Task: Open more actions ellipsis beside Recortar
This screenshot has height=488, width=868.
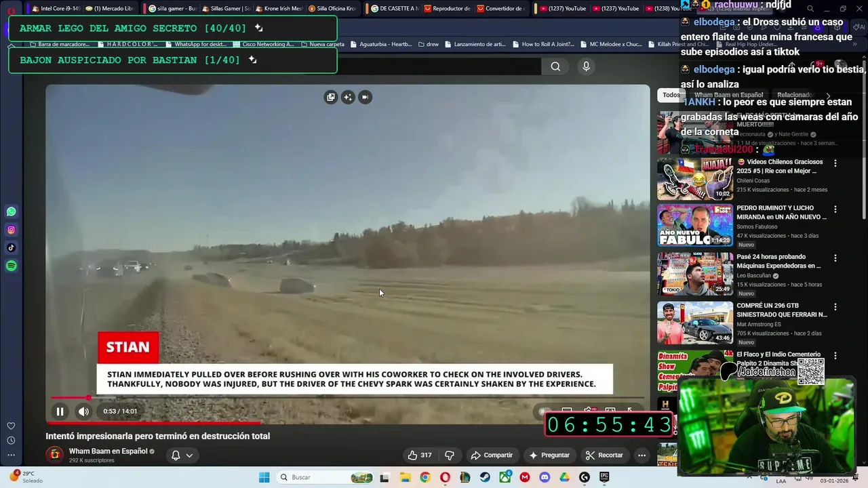Action: pyautogui.click(x=642, y=455)
